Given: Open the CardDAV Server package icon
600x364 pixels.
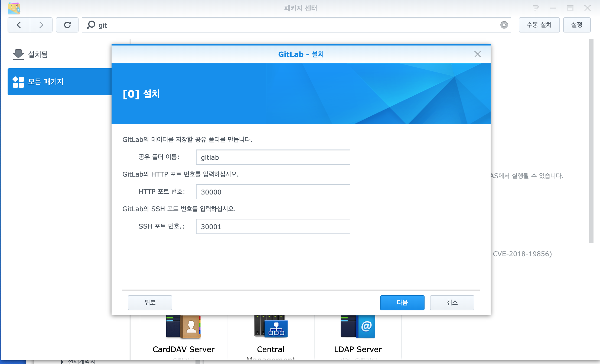Looking at the screenshot, I should [184, 326].
